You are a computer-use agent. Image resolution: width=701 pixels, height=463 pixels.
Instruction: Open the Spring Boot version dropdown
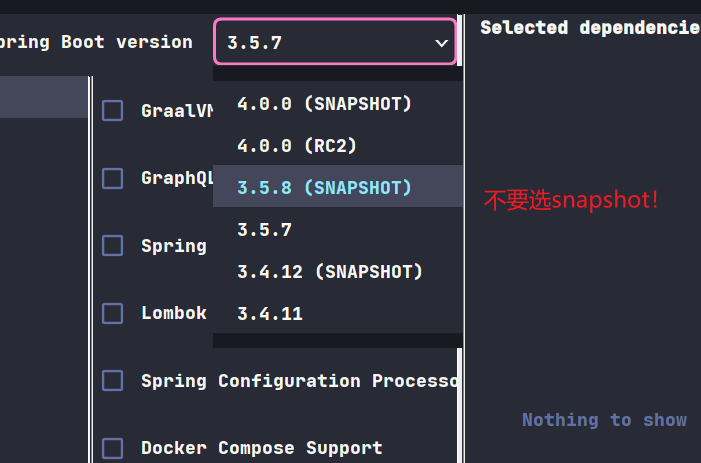pos(335,42)
